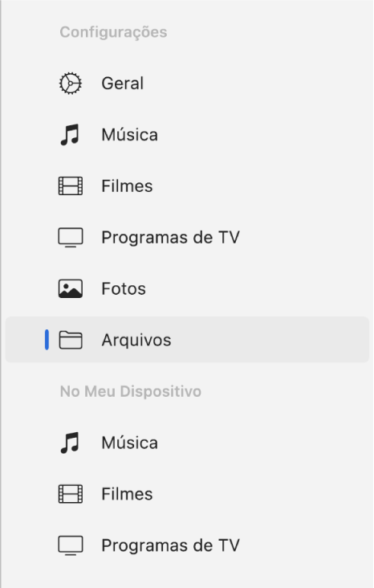The height and width of the screenshot is (588, 374).
Task: Select the highlighted Arquivos item
Action: click(x=187, y=340)
